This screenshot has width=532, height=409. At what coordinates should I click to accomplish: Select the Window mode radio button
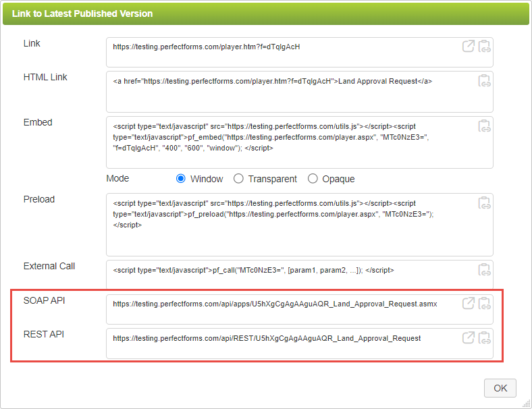[x=181, y=178]
